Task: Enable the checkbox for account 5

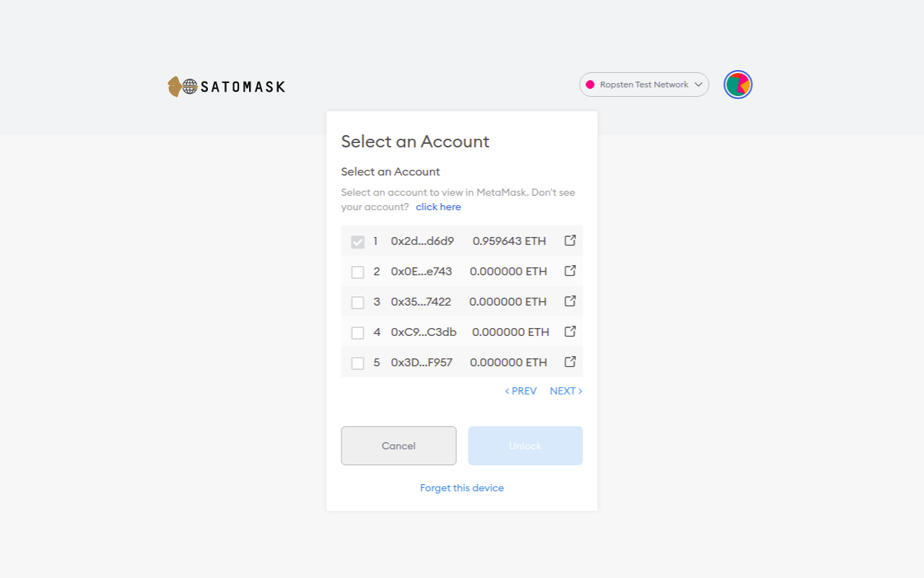Action: pos(357,363)
